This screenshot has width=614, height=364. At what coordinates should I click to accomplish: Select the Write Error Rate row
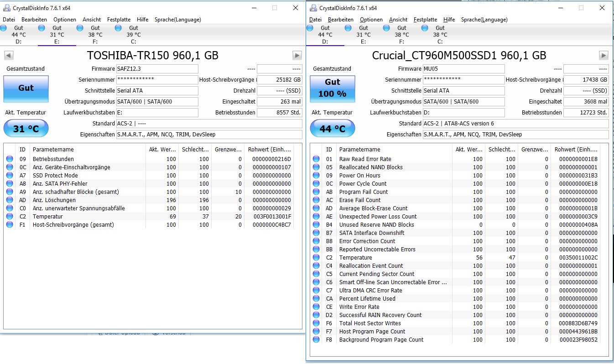pos(455,307)
